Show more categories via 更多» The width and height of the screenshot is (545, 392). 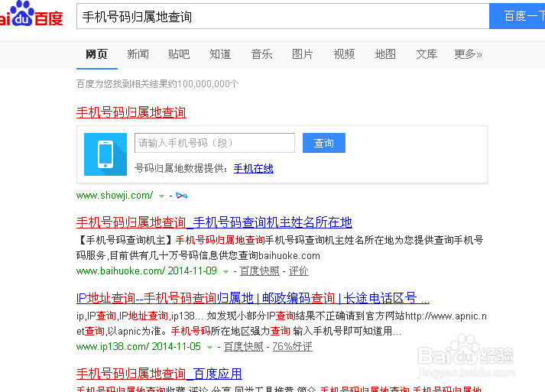pos(469,54)
